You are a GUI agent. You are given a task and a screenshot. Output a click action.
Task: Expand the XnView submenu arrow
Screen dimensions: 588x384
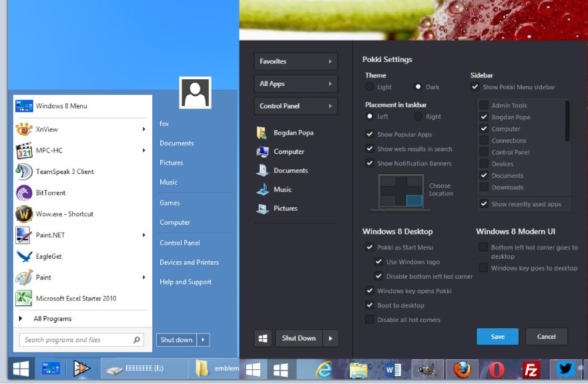144,129
